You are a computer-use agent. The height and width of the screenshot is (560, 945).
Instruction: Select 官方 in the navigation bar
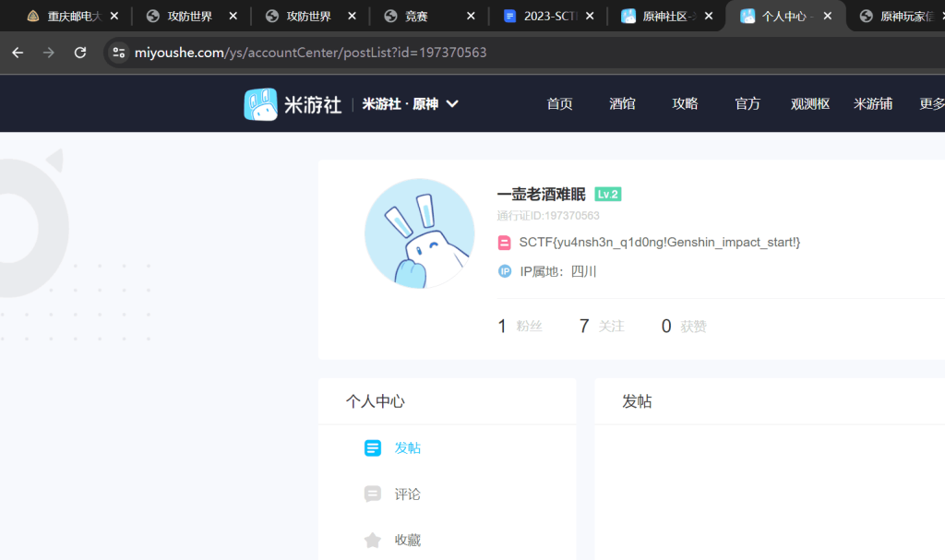tap(748, 104)
